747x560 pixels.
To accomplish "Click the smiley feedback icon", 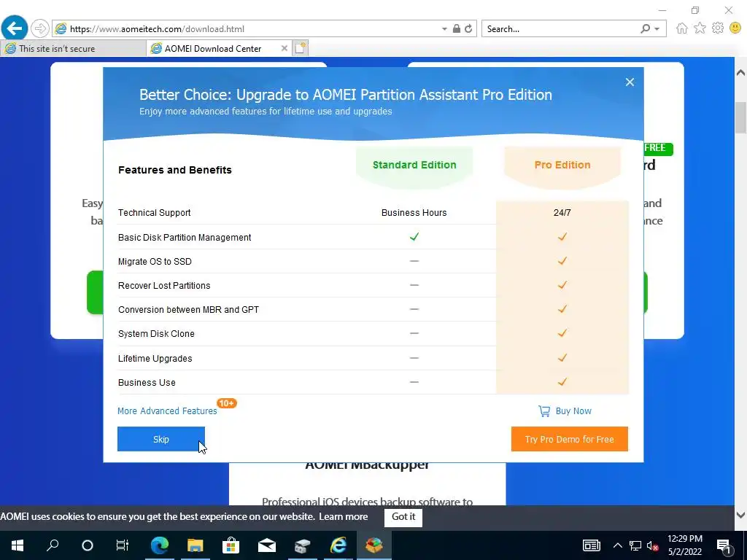I will click(735, 28).
